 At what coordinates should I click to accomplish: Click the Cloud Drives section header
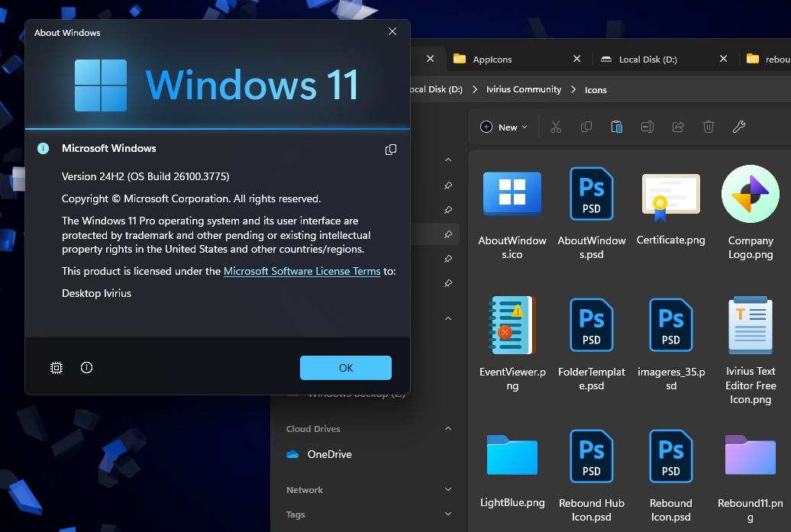313,429
